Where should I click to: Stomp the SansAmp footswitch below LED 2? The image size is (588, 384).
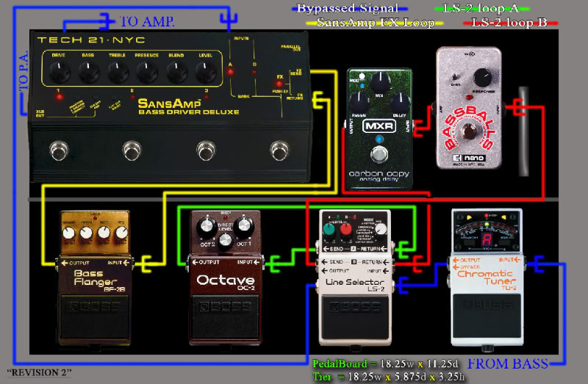(x=132, y=151)
